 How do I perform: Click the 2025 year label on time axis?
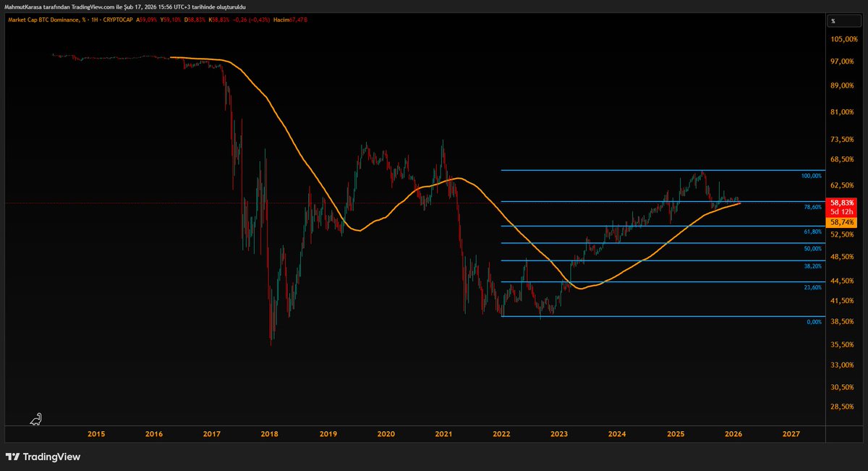tap(676, 434)
